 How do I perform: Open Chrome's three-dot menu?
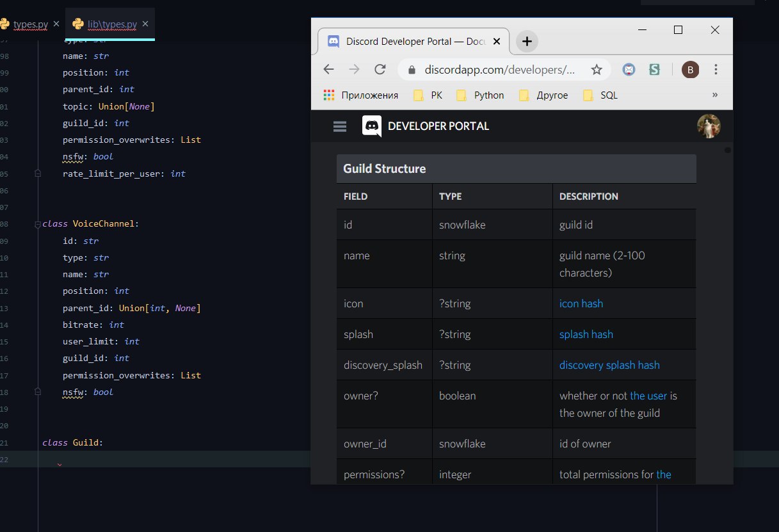coord(716,69)
